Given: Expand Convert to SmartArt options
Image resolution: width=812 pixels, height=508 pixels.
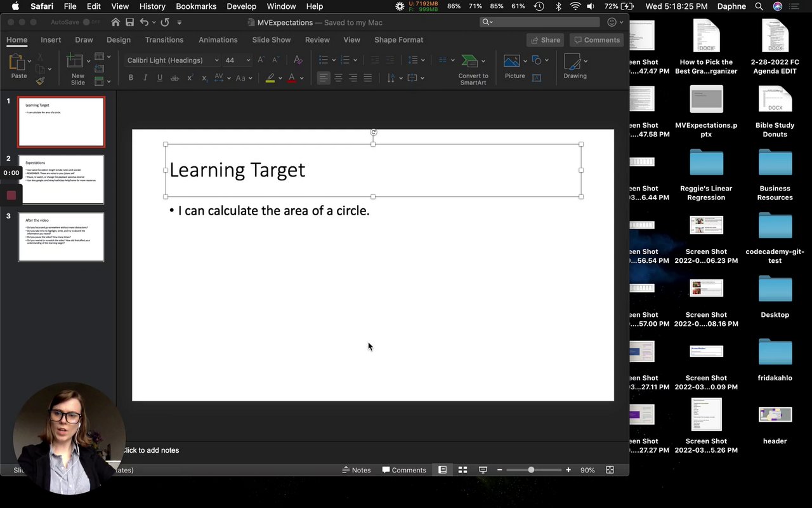Looking at the screenshot, I should 483,61.
